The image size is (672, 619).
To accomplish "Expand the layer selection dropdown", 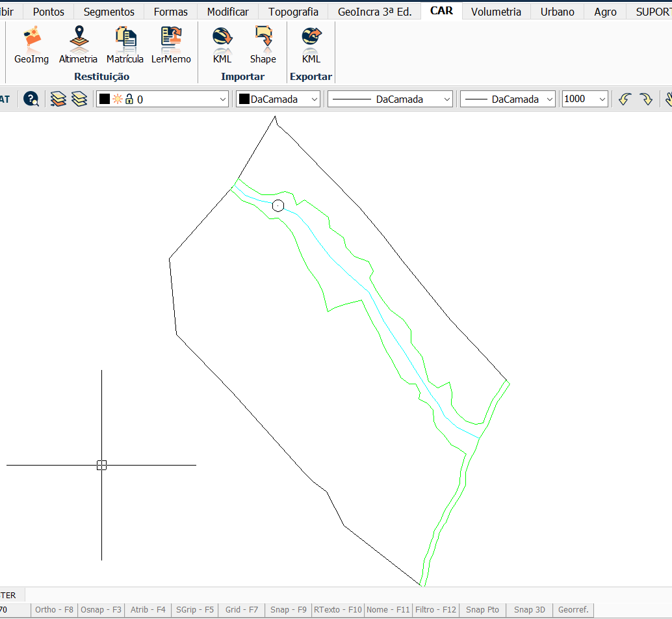I will (223, 99).
